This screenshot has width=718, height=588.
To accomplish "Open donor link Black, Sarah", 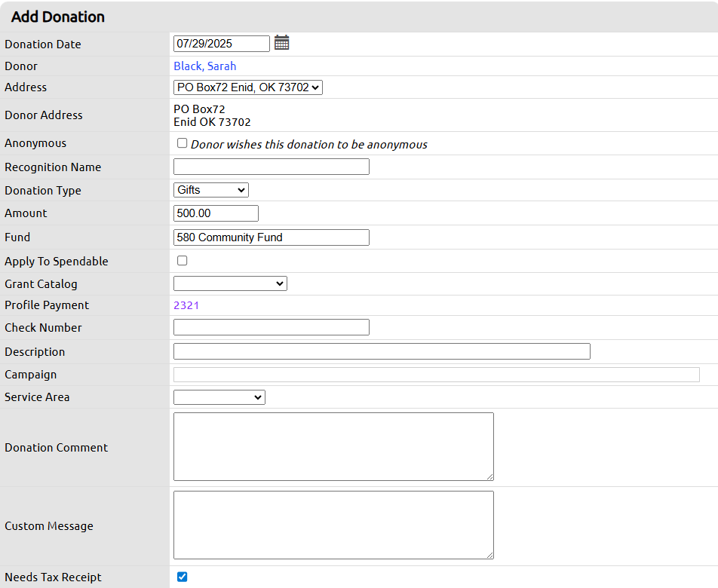I will click(x=204, y=66).
